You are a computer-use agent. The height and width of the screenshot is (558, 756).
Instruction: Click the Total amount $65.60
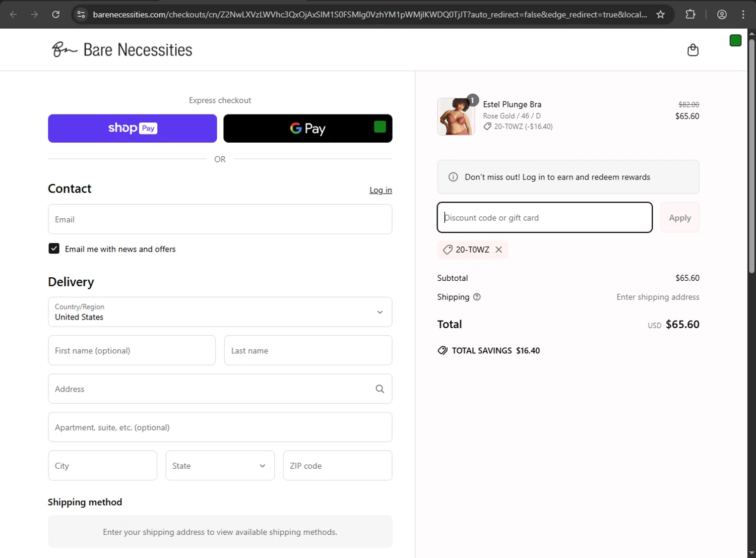(x=682, y=324)
